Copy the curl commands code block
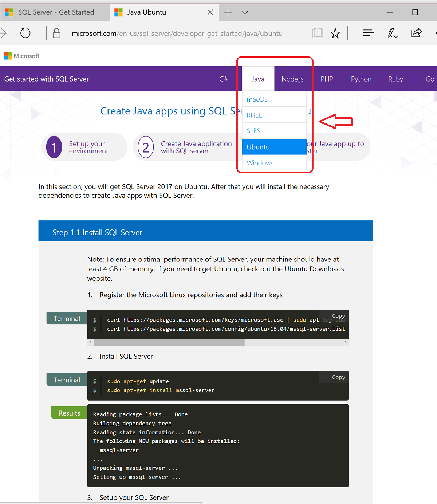 coord(338,316)
